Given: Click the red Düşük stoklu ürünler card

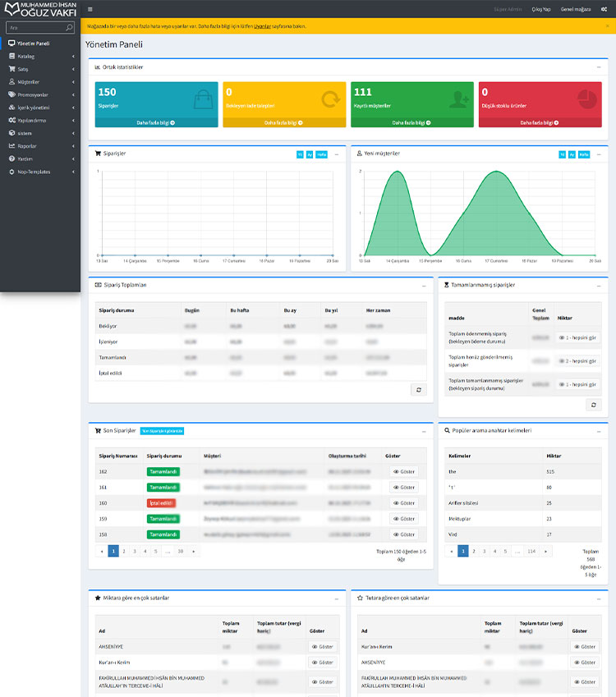Looking at the screenshot, I should [540, 104].
